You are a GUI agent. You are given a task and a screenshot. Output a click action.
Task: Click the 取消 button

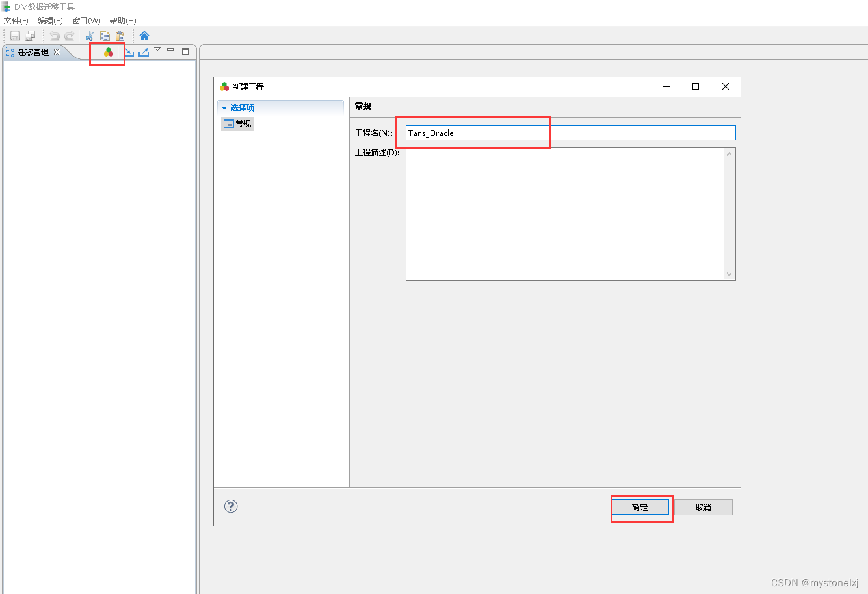[x=704, y=508]
